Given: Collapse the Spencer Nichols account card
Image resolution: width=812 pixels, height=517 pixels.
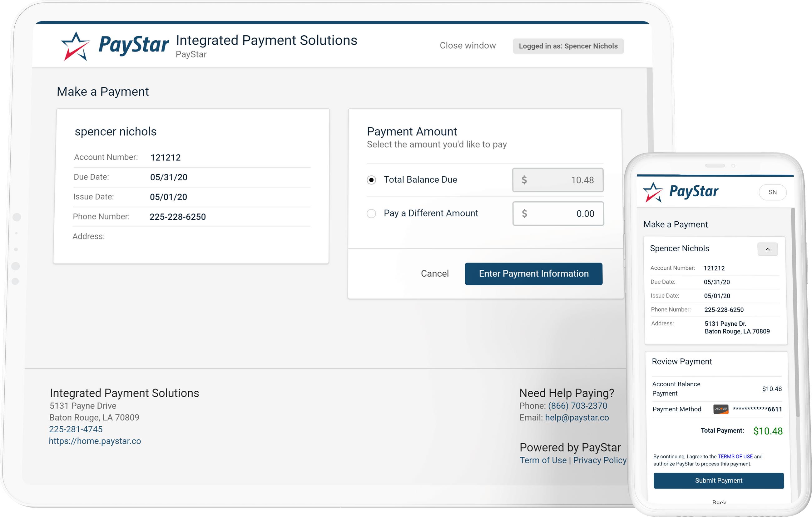Looking at the screenshot, I should point(767,249).
